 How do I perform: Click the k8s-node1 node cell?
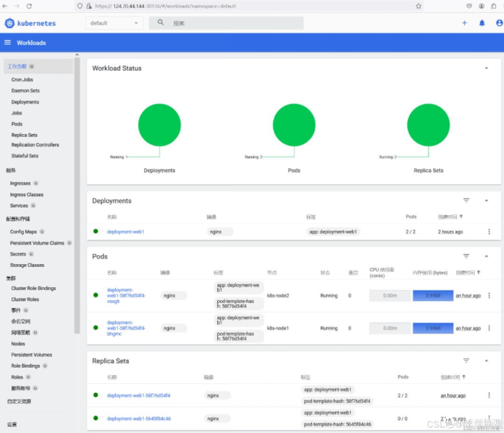tap(278, 328)
